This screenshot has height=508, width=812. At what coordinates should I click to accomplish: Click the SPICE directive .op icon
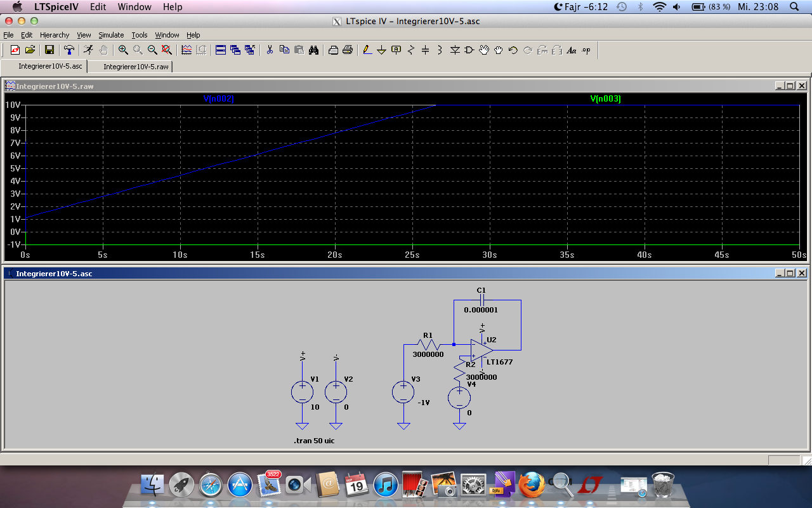[586, 50]
